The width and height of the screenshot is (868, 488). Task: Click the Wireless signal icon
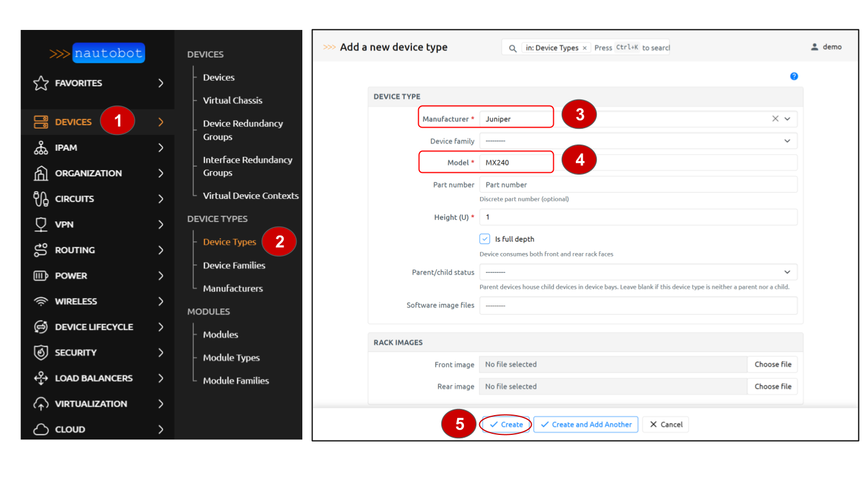click(x=41, y=302)
